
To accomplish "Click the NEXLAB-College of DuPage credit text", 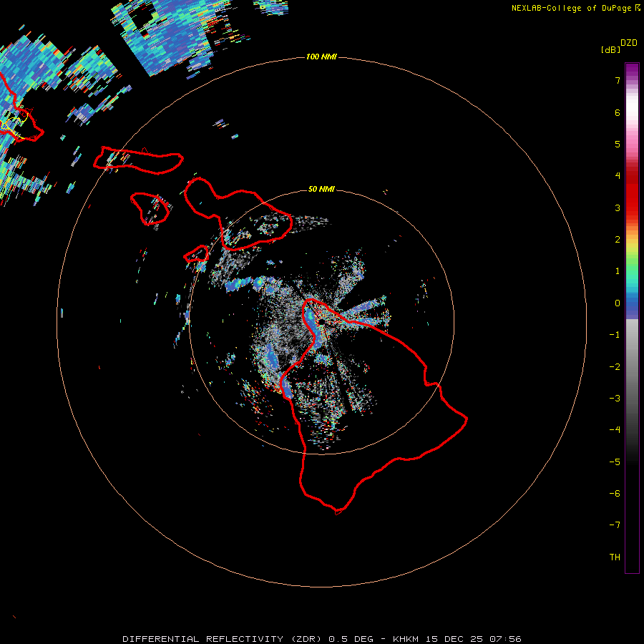I will [x=571, y=8].
